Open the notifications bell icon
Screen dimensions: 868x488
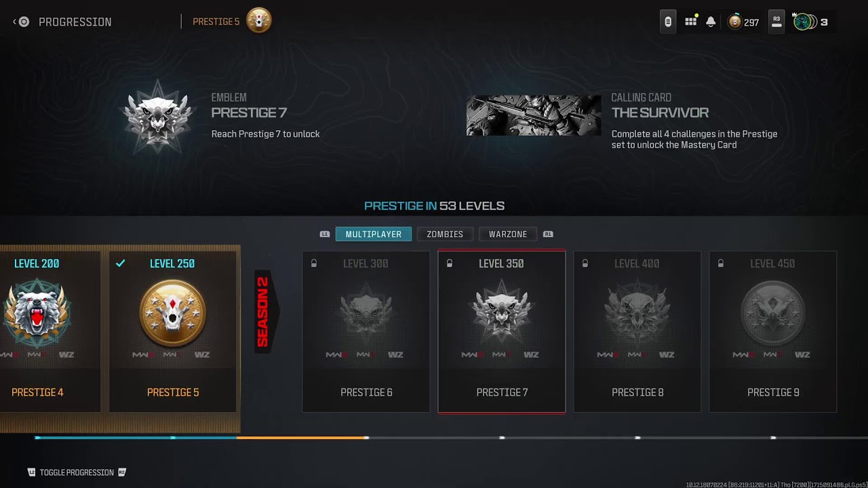coord(711,22)
